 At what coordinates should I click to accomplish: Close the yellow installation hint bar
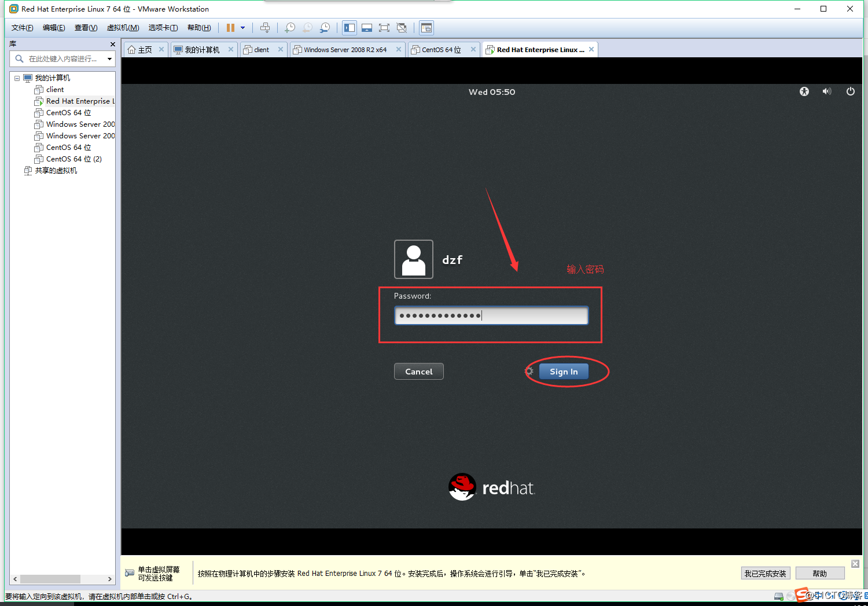(855, 564)
